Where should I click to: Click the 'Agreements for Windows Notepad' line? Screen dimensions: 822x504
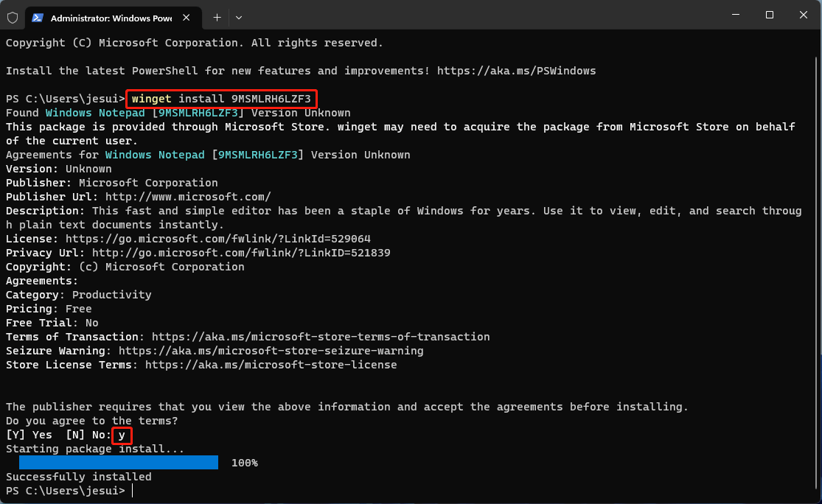(x=208, y=155)
